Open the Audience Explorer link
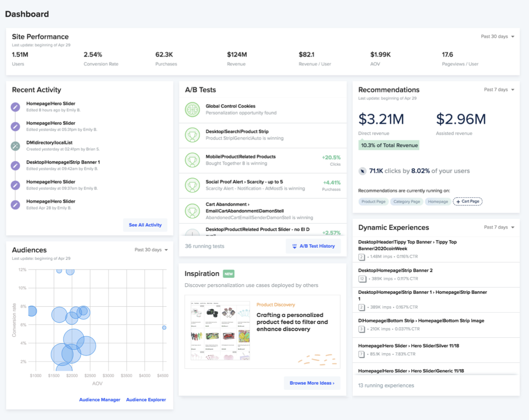Screen dimensions: 529x420 click(146, 400)
